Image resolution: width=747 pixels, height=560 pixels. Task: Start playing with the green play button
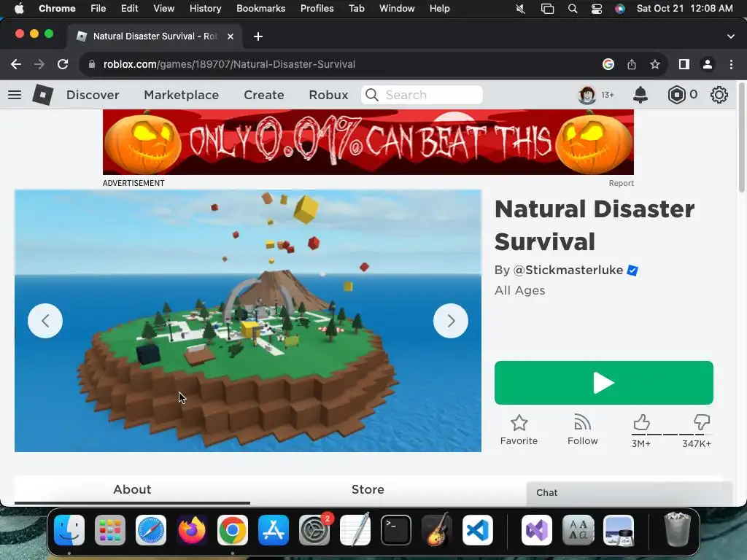click(x=603, y=383)
